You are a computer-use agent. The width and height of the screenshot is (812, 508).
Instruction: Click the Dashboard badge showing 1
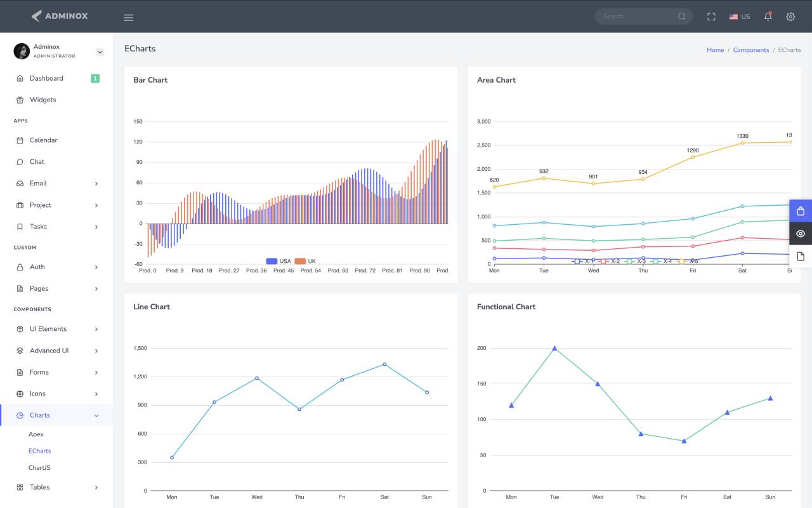95,79
